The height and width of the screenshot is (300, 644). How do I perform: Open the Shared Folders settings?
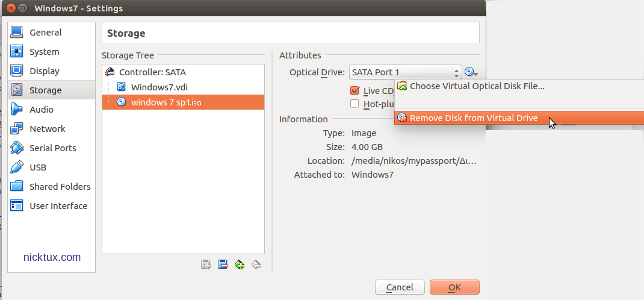pyautogui.click(x=60, y=187)
